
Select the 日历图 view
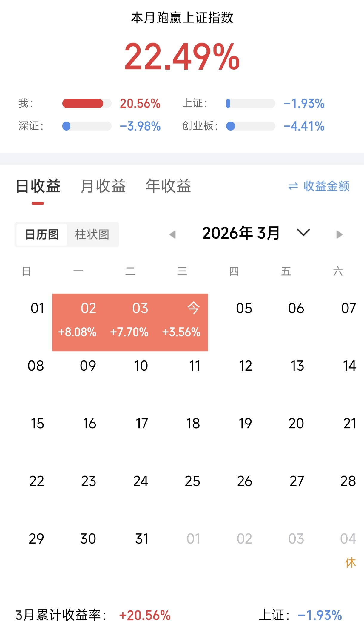click(x=42, y=235)
